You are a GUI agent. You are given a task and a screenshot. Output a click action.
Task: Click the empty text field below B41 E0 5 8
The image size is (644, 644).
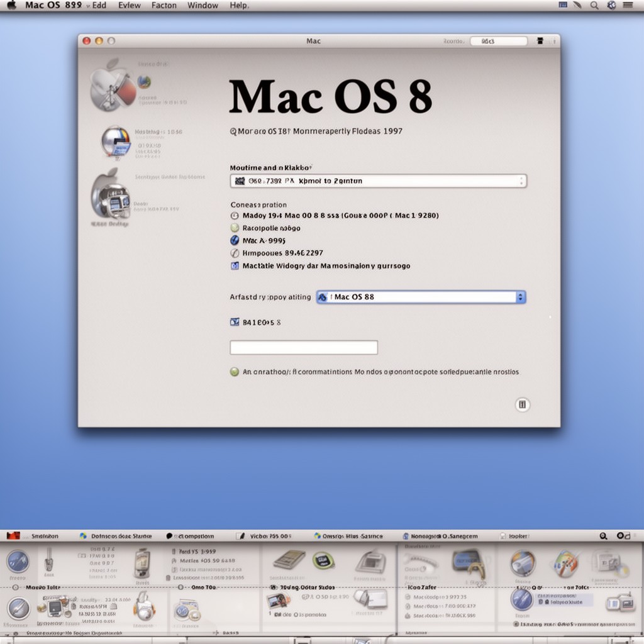[304, 347]
